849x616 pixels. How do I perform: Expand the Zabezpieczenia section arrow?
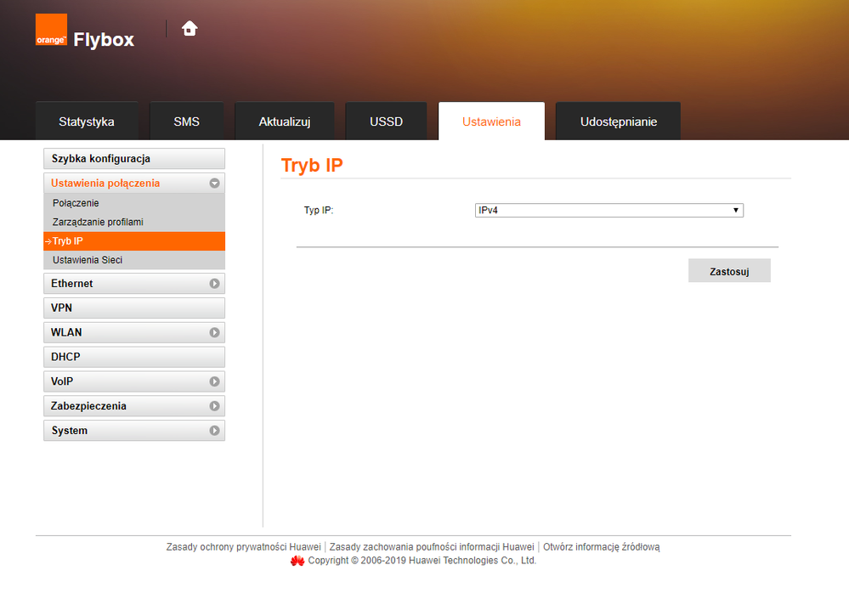point(215,407)
